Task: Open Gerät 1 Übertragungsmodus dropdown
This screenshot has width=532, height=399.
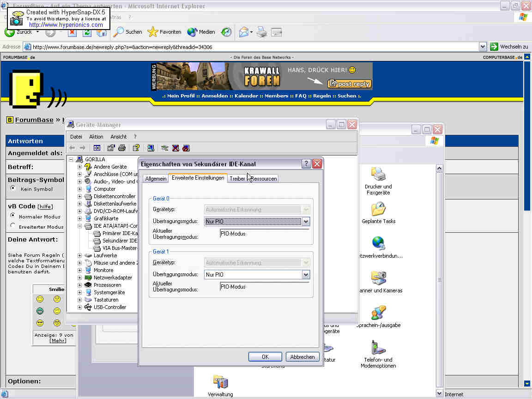Action: (306, 274)
